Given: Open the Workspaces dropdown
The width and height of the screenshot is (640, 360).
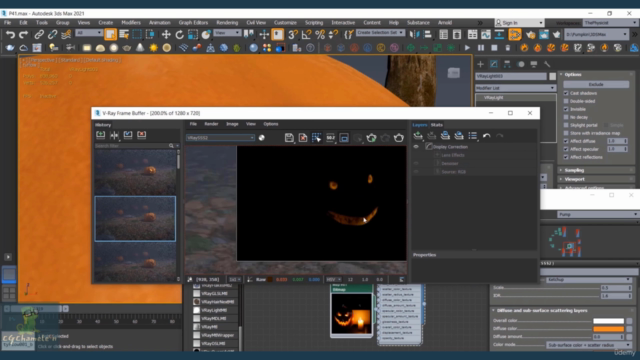Looking at the screenshot, I should (609, 23).
